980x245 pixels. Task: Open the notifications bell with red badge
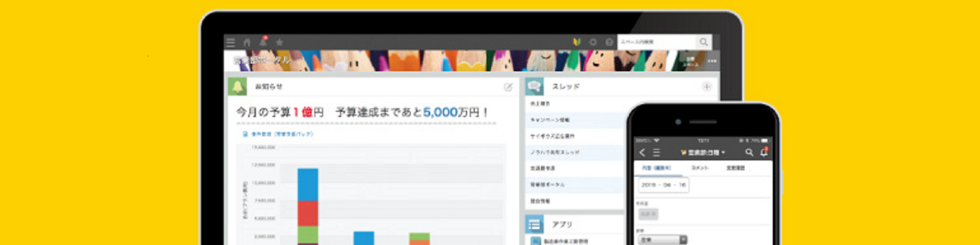point(263,42)
